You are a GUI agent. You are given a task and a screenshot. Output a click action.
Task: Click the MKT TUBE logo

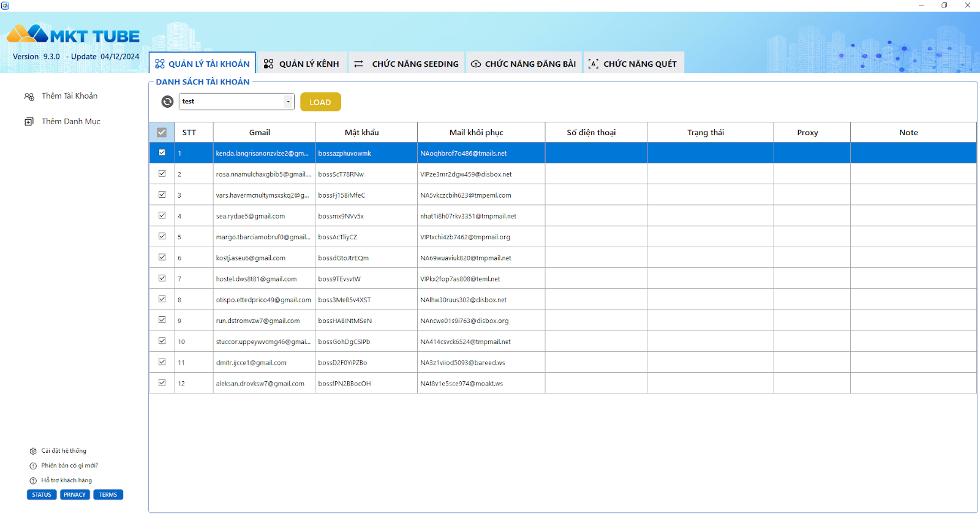tap(73, 34)
